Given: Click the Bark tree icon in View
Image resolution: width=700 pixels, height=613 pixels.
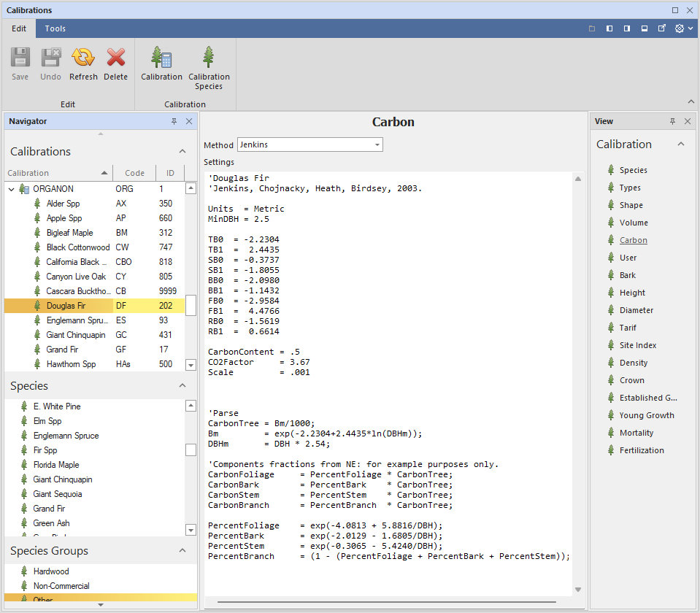Looking at the screenshot, I should tap(611, 275).
